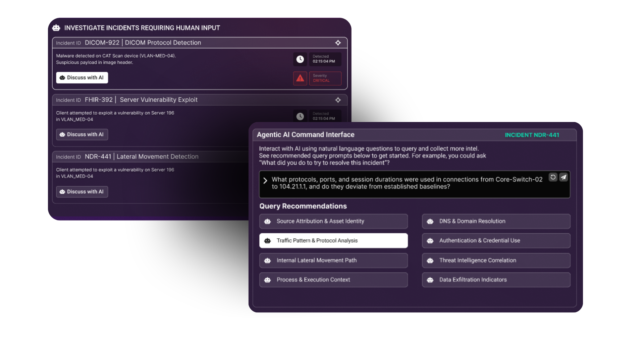Viewport: 644px width, 362px height.
Task: Discuss FHIR-392 incident with AI
Action: 82,134
